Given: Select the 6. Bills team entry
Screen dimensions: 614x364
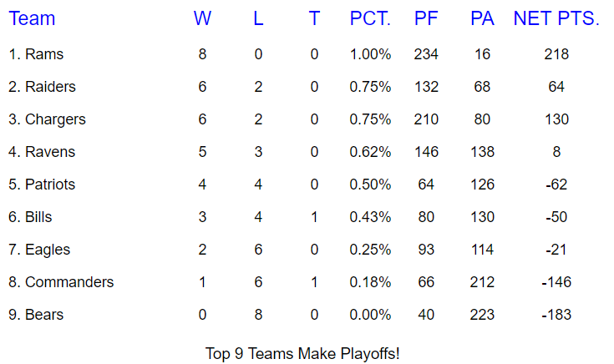Looking at the screenshot, I should (30, 217).
